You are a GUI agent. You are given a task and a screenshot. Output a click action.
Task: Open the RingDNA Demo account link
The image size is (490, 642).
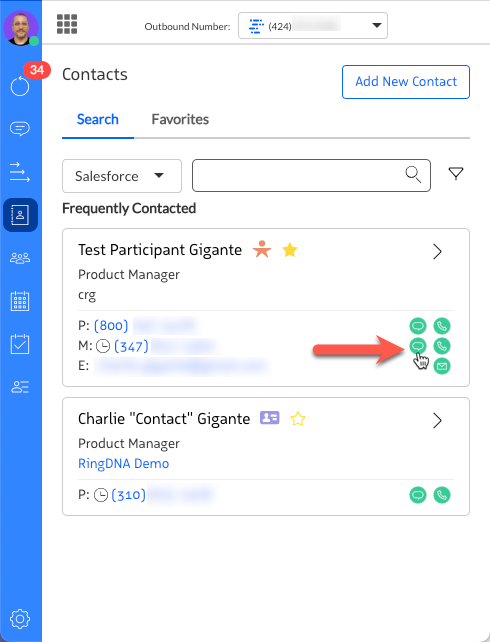(124, 463)
